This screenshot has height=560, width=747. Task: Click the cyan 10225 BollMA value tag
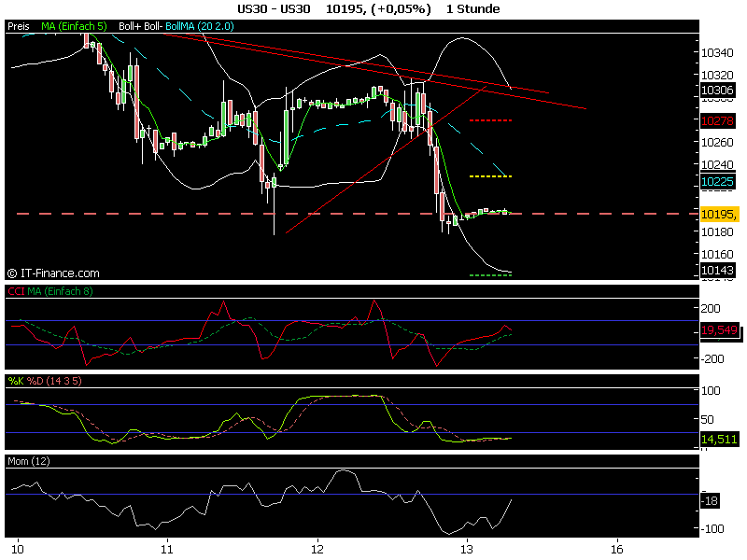point(717,181)
